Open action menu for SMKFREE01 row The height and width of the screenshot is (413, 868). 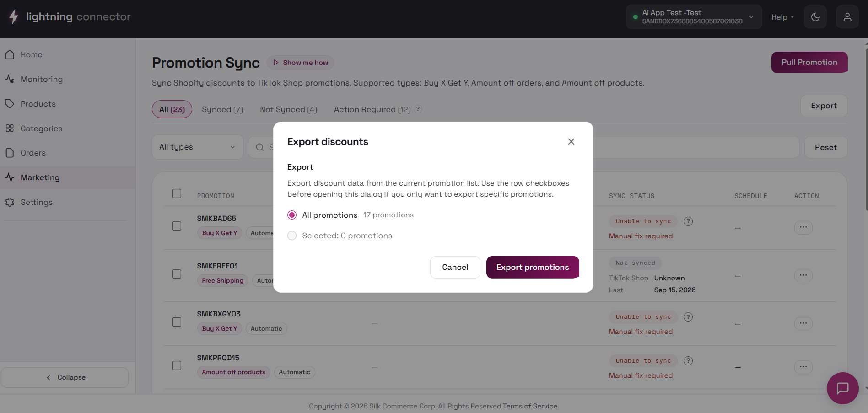pyautogui.click(x=803, y=275)
